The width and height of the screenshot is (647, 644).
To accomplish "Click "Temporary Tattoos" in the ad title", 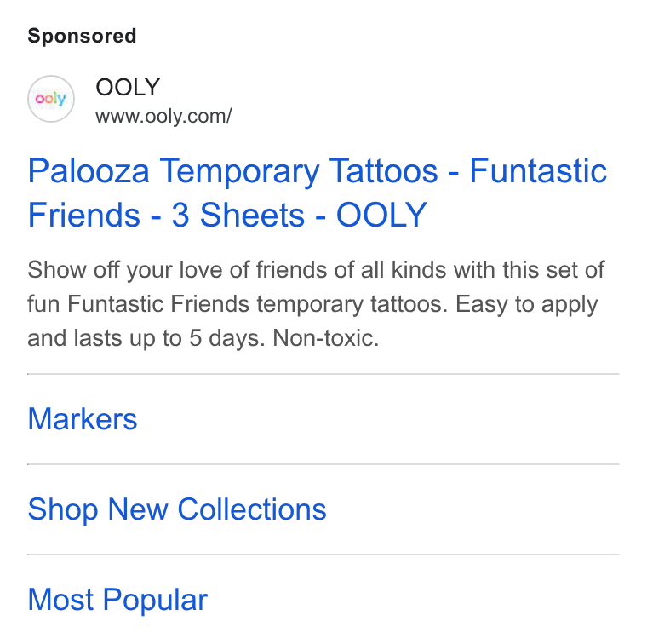I will (298, 170).
